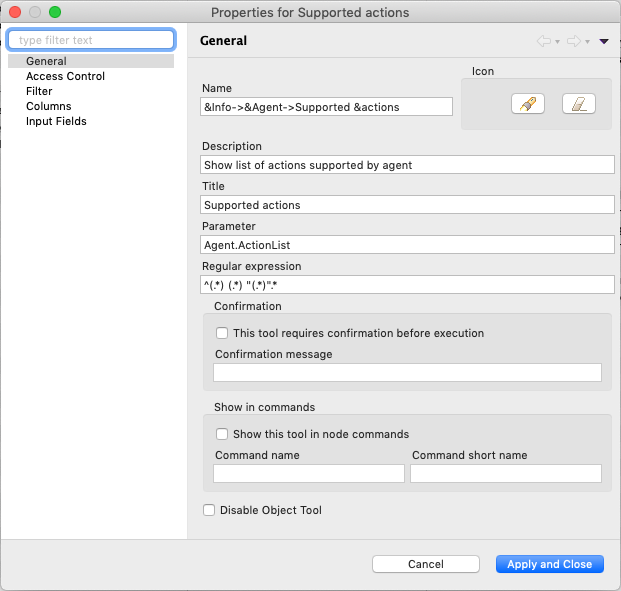This screenshot has height=591, width=621.
Task: Click the forward navigation arrow
Action: [573, 41]
